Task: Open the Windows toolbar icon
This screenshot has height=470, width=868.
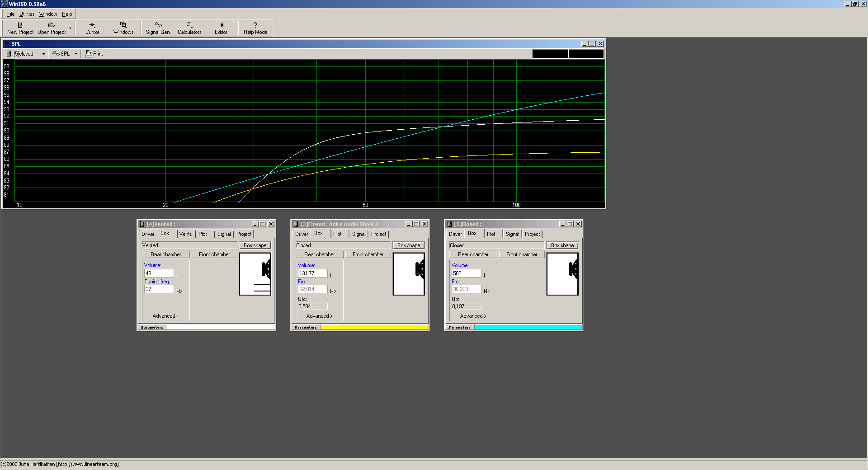Action: tap(123, 25)
